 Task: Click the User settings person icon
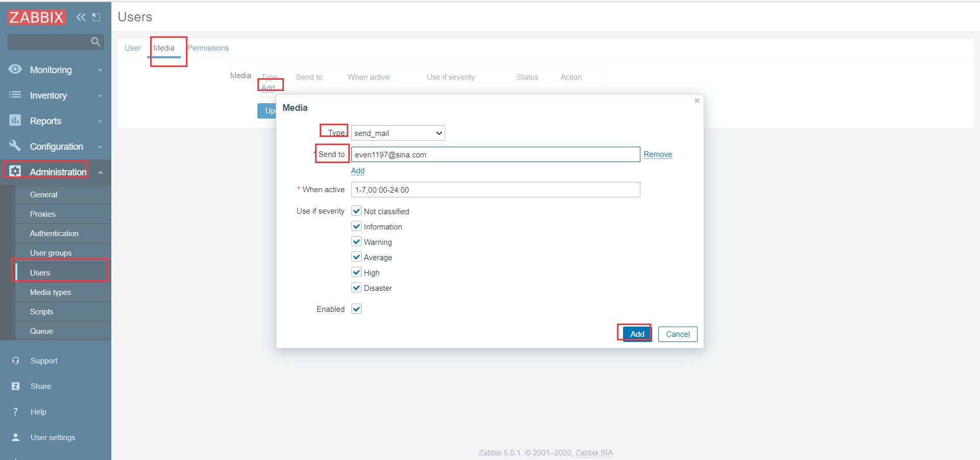16,437
